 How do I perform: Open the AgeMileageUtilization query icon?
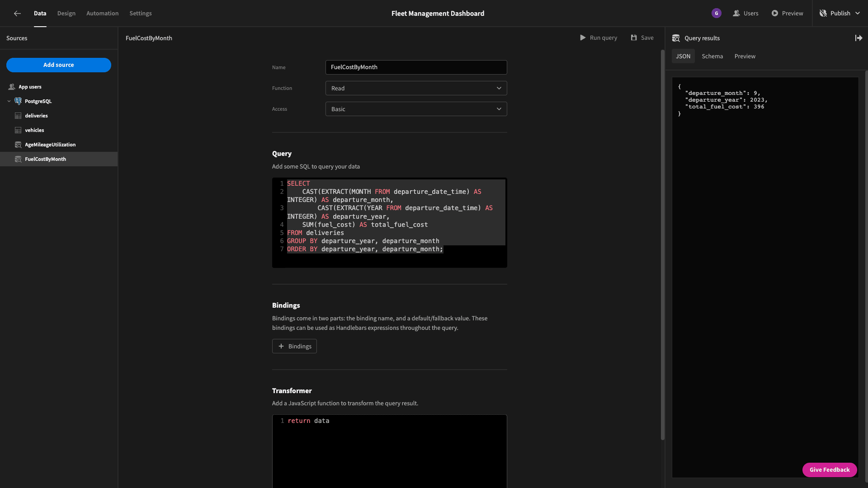click(x=18, y=145)
